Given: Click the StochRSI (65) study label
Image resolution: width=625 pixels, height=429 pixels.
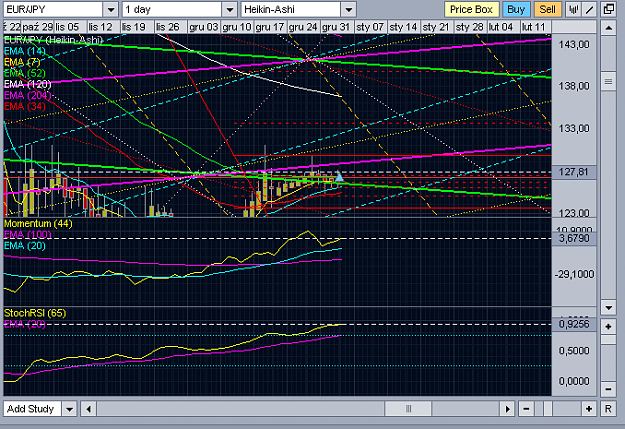Looking at the screenshot, I should (35, 313).
